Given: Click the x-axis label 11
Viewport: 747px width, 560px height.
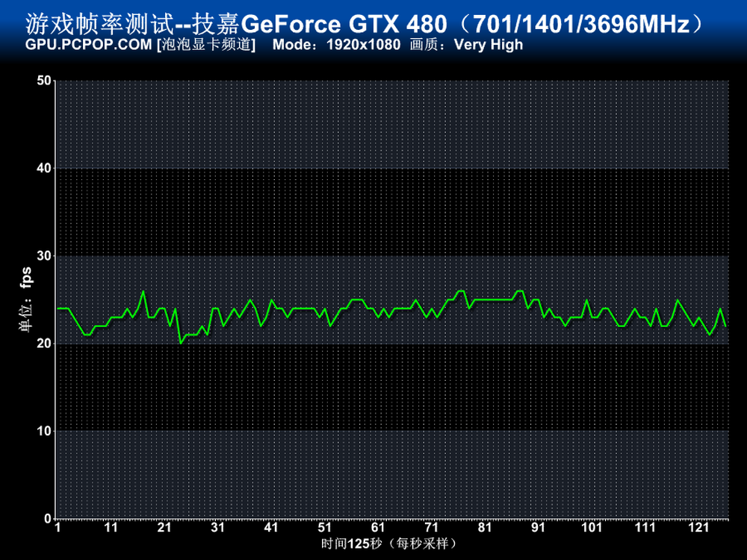Looking at the screenshot, I should pyautogui.click(x=111, y=528).
